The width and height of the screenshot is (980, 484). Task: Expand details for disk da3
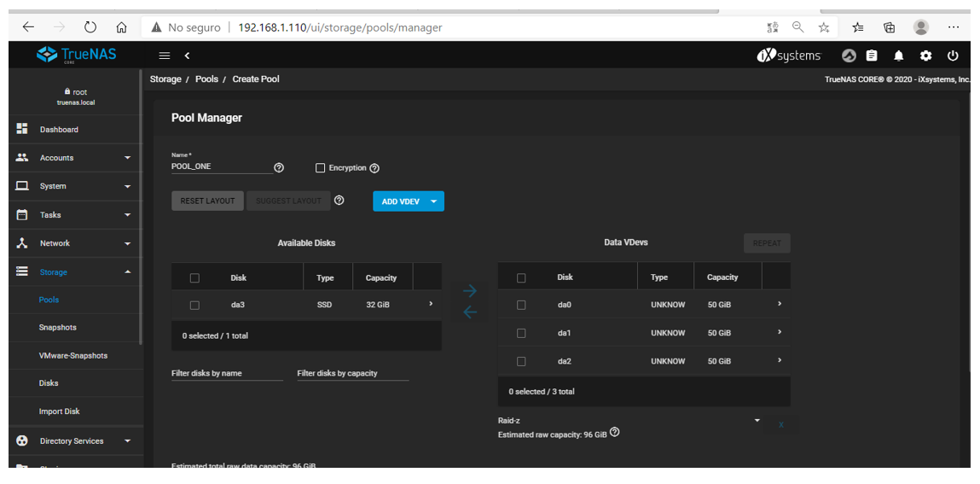[x=431, y=304]
